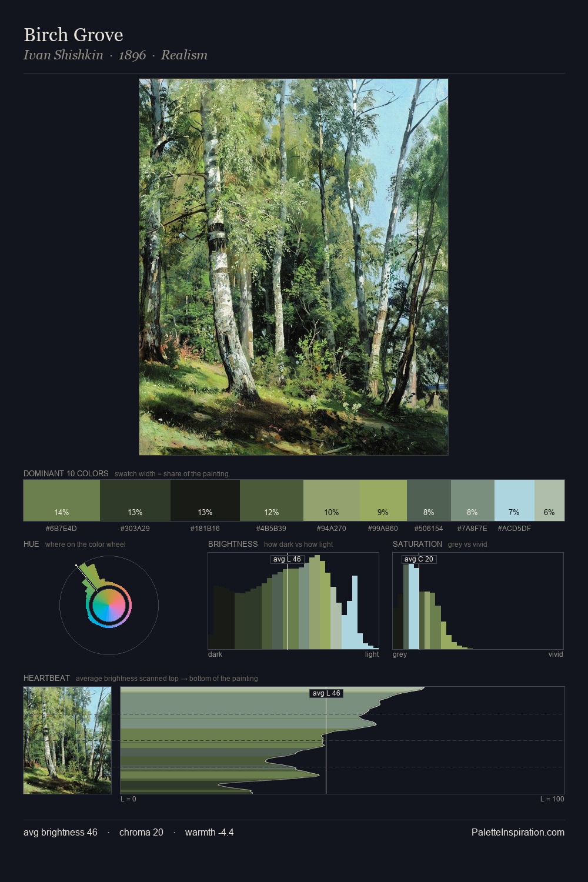Click the DOMINANT 10 COLORS heading
The height and width of the screenshot is (882, 588).
(x=66, y=473)
